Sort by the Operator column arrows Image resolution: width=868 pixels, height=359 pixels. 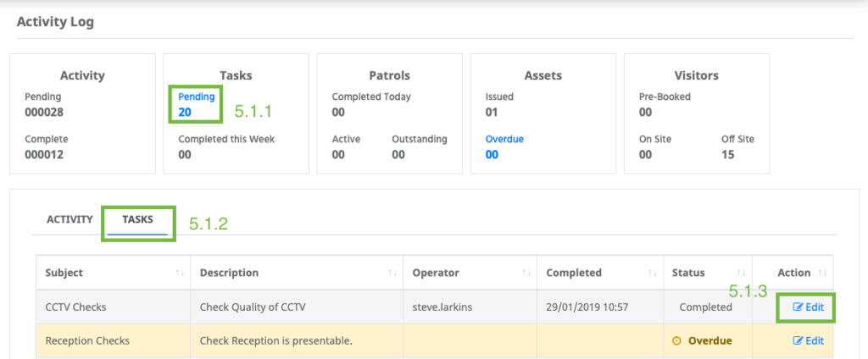coord(526,273)
